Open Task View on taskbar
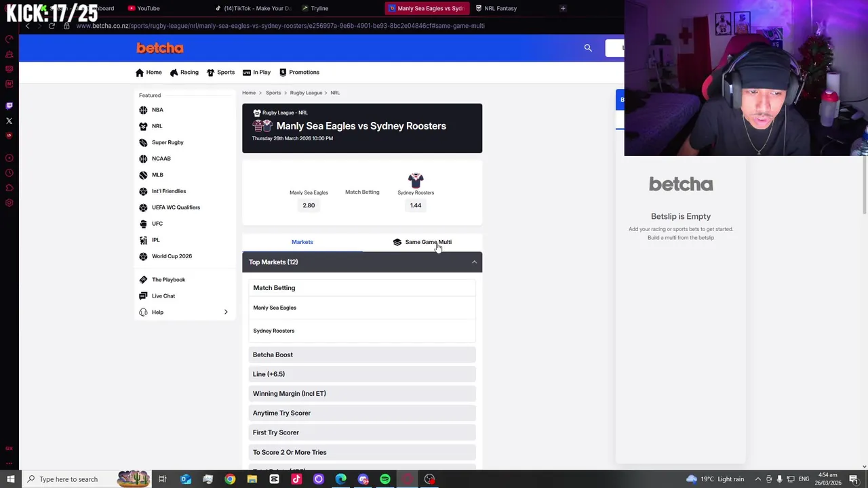 tap(163, 479)
